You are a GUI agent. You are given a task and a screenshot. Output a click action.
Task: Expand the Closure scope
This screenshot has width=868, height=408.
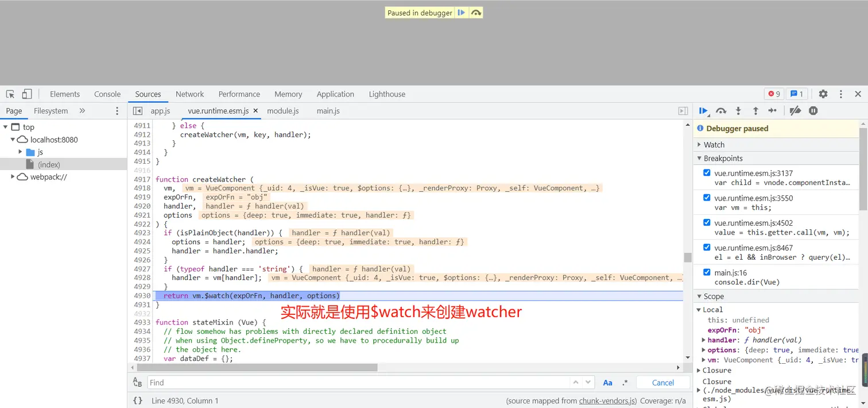pos(700,371)
